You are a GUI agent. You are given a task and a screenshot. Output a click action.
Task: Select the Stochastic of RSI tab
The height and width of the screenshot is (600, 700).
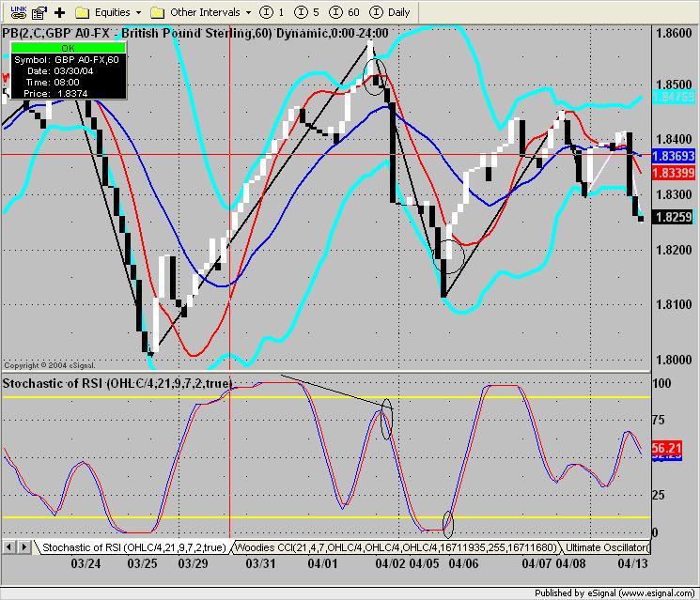tap(134, 547)
